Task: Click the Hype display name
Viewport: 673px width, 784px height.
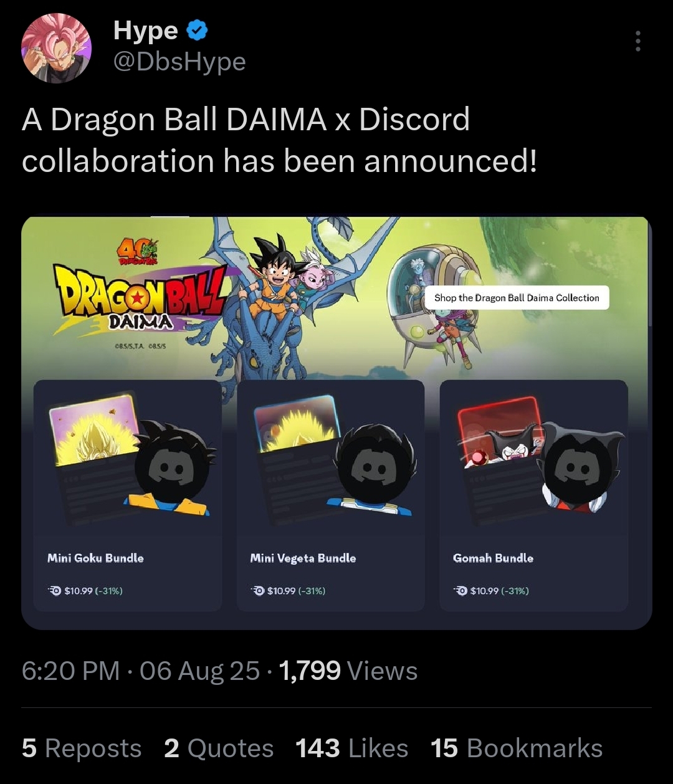Action: (x=146, y=30)
